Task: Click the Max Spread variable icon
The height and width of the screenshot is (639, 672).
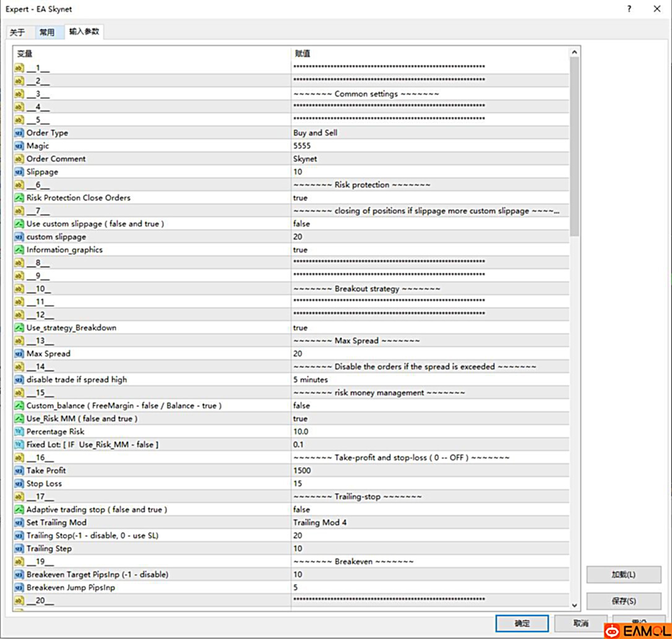Action: pyautogui.click(x=19, y=354)
